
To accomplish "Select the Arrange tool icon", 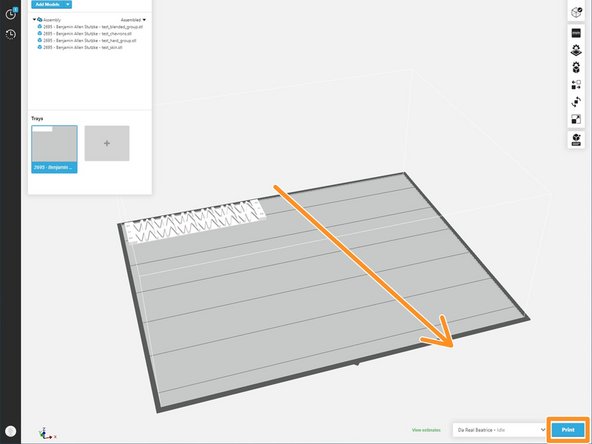I will click(x=576, y=85).
